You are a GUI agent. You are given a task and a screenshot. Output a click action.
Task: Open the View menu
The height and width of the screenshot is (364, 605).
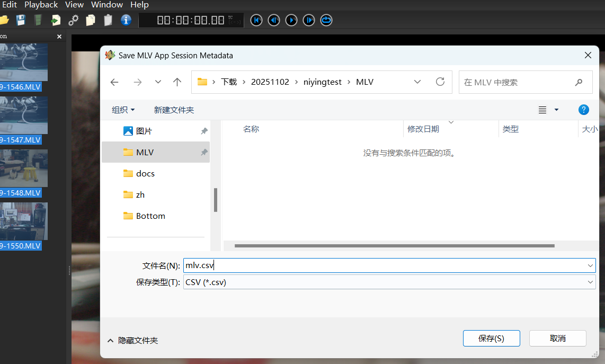click(x=74, y=5)
